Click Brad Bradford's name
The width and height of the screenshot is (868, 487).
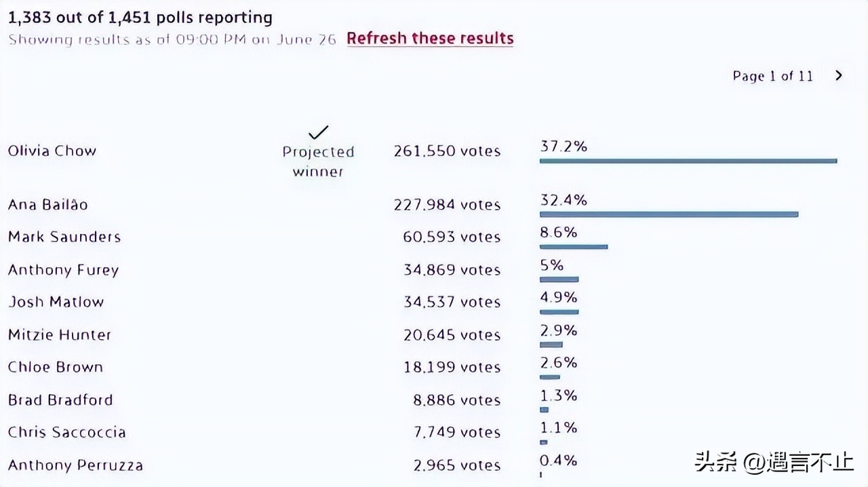click(60, 400)
